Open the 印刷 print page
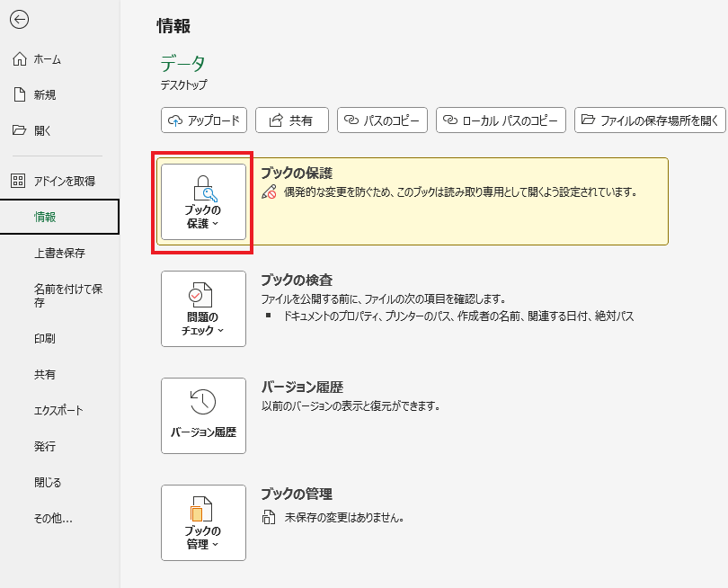 click(45, 339)
